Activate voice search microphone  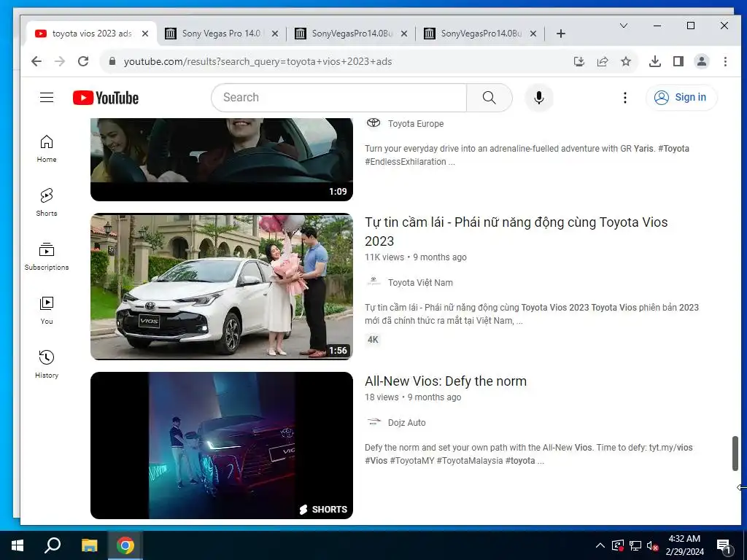coord(539,98)
